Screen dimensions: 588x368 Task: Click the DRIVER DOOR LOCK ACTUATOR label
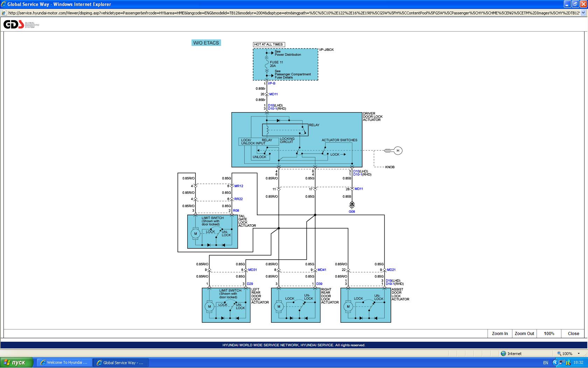point(373,117)
